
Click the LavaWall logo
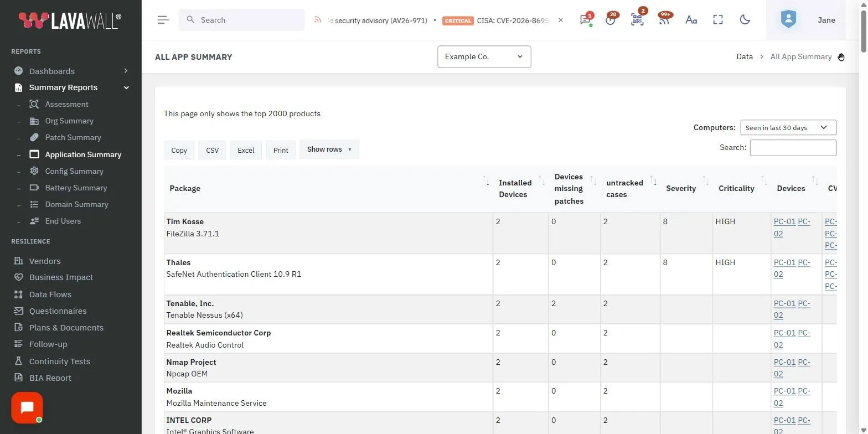[x=70, y=20]
